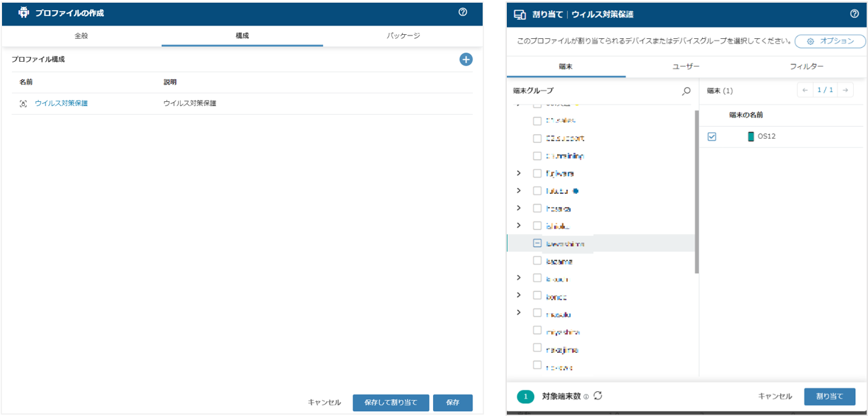Click the teal target count badge
Viewport: 868px width, 416px height.
coord(525,397)
